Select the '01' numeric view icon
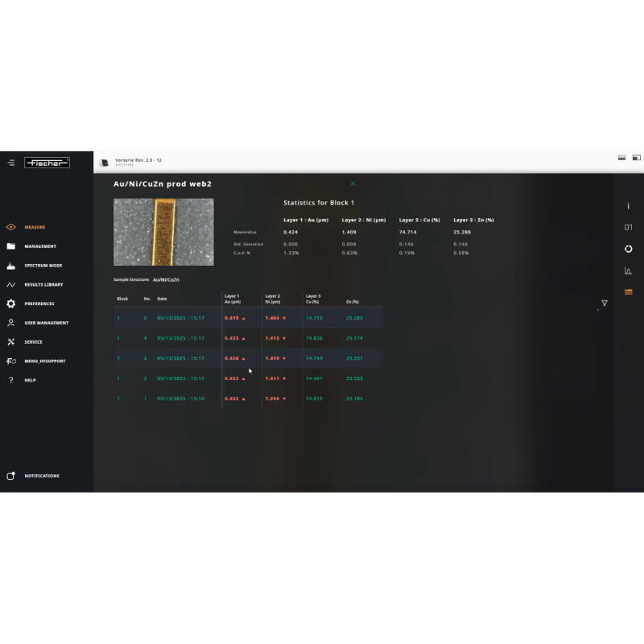This screenshot has height=644, width=644. (x=628, y=228)
